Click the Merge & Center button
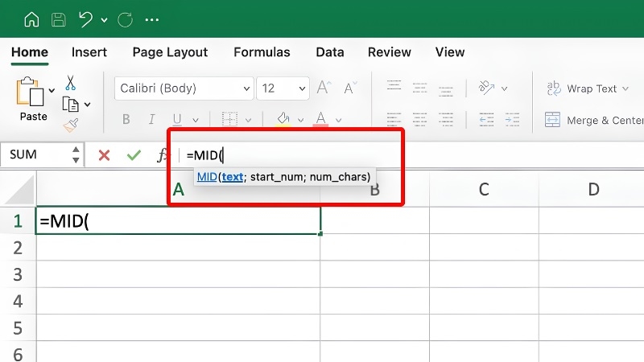This screenshot has height=362, width=644. pyautogui.click(x=594, y=120)
